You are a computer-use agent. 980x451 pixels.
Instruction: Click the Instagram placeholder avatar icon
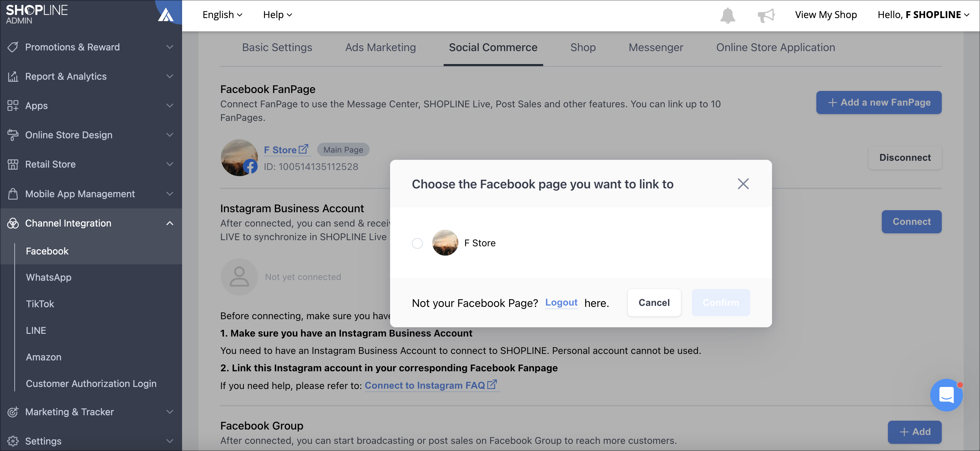coord(239,277)
